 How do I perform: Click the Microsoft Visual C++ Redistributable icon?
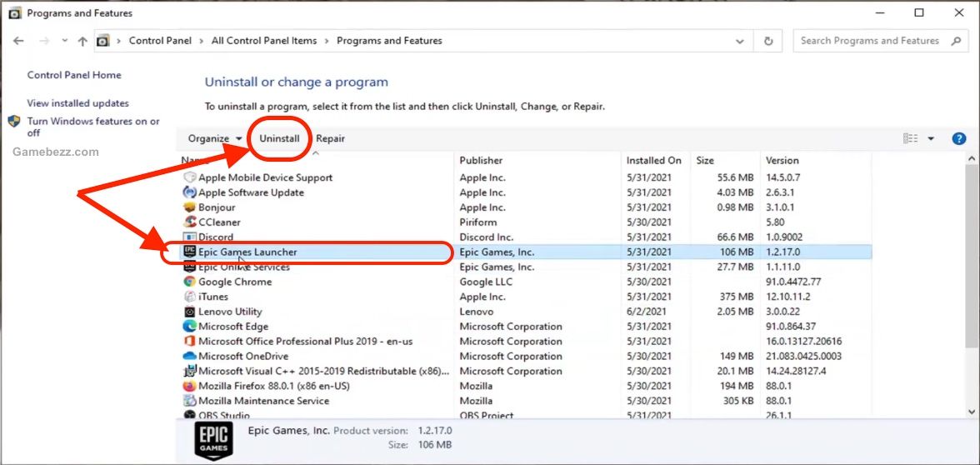pos(189,371)
